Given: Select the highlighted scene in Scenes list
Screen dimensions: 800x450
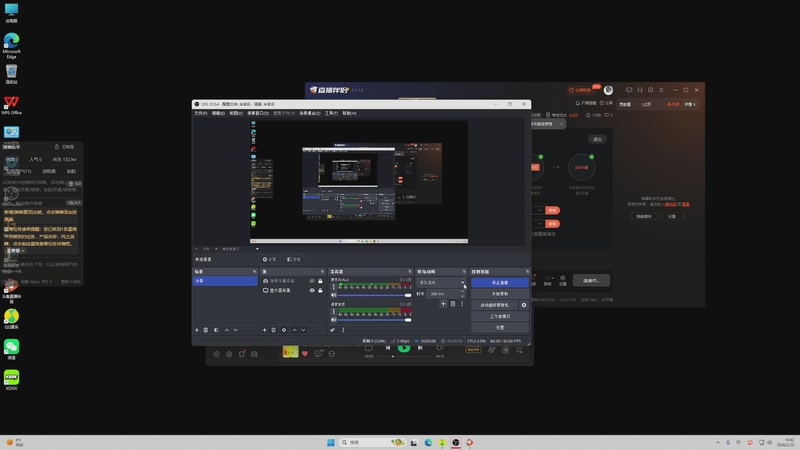Looking at the screenshot, I should 225,281.
